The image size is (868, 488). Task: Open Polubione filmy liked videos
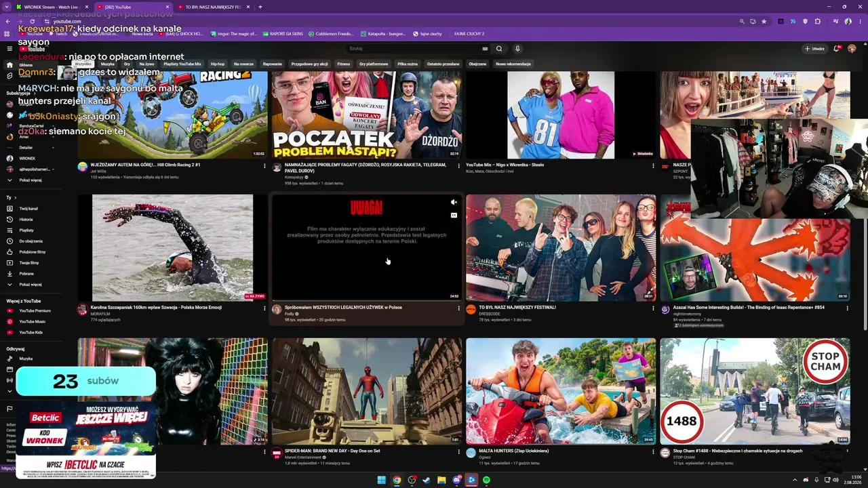point(32,252)
